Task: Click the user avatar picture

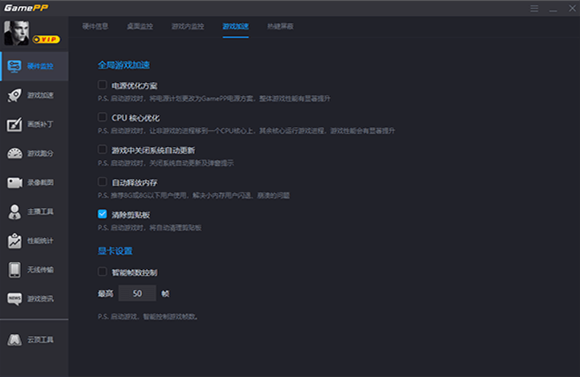Action: click(16, 33)
